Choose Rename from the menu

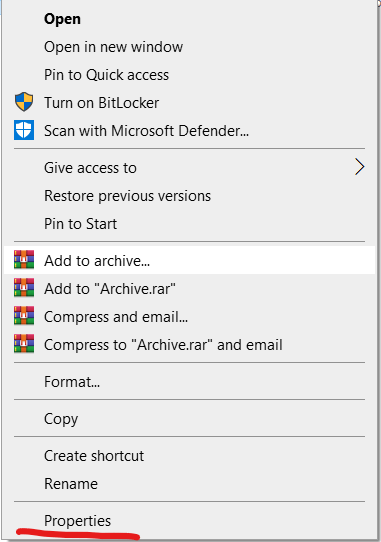pyautogui.click(x=189, y=484)
